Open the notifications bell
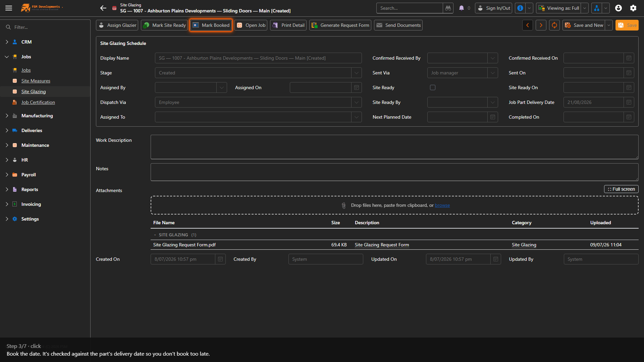 coord(462,8)
